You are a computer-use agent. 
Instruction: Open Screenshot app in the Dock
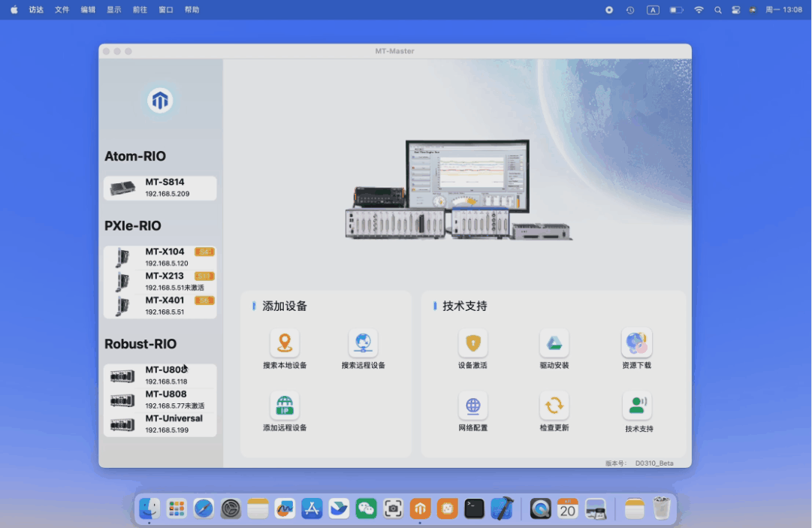point(393,508)
